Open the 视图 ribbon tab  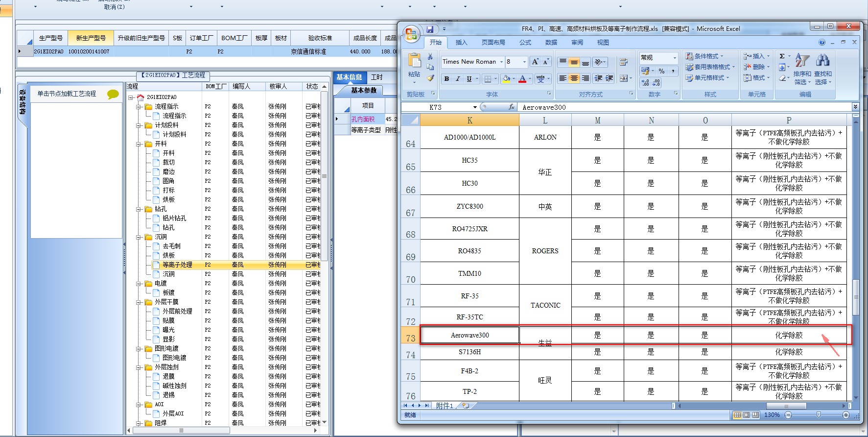tap(603, 43)
